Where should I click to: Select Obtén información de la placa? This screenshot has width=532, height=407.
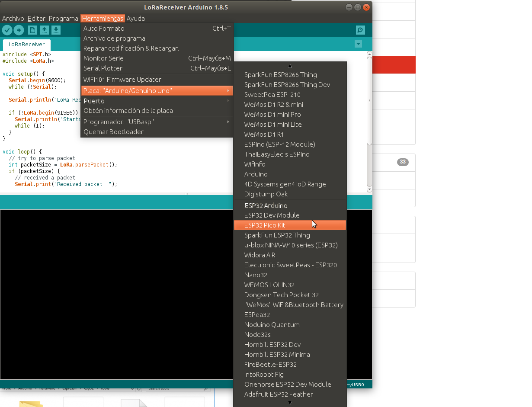click(157, 111)
